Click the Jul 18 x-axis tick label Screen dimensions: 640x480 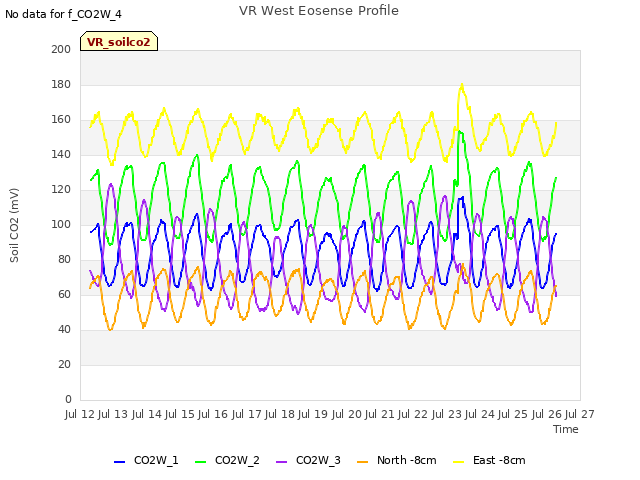point(280,414)
